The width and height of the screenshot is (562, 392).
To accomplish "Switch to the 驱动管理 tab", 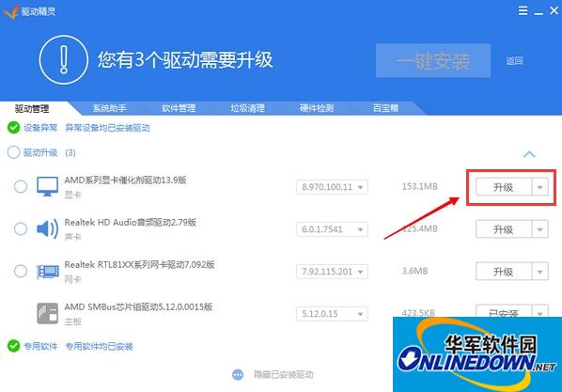I will click(32, 108).
